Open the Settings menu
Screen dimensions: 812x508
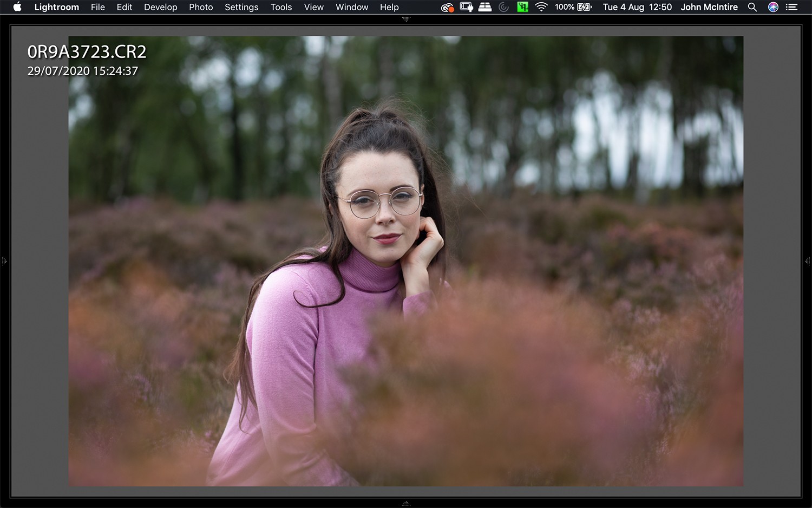(241, 7)
